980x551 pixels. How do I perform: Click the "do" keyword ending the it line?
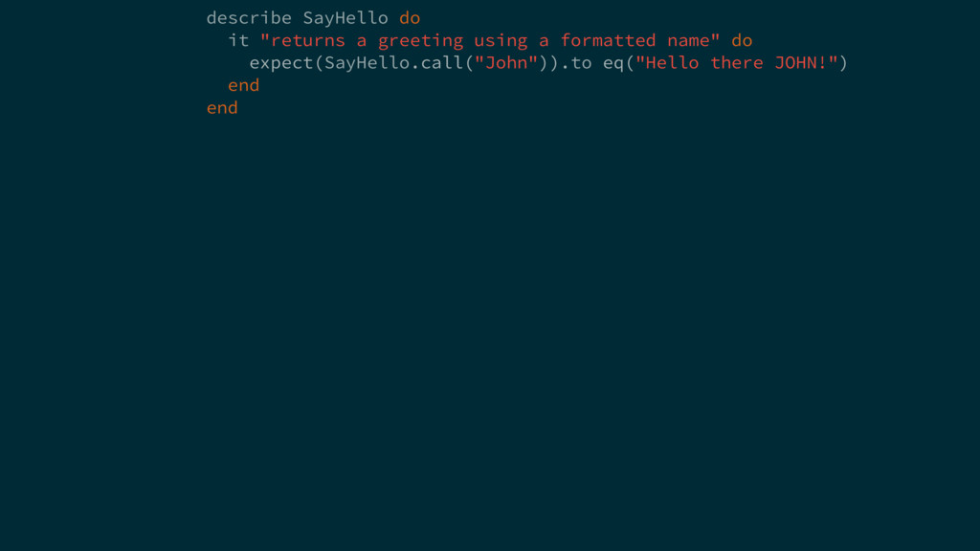(742, 40)
